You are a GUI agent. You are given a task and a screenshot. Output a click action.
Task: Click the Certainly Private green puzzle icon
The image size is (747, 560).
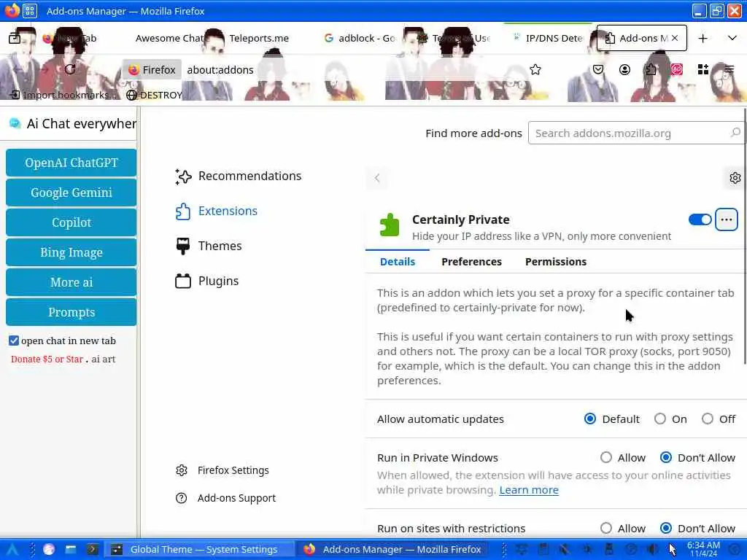390,225
